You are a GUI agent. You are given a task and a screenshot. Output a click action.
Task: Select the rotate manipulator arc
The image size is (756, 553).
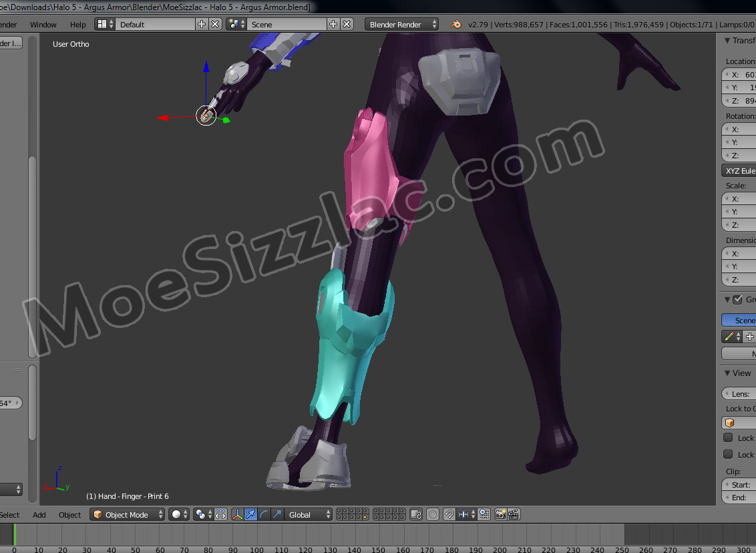coord(264,514)
